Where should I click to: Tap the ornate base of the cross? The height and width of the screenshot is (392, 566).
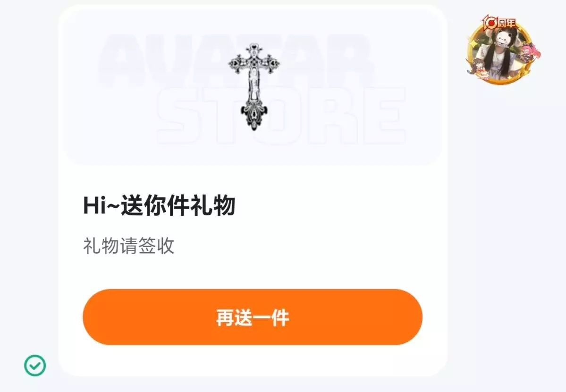tap(254, 116)
